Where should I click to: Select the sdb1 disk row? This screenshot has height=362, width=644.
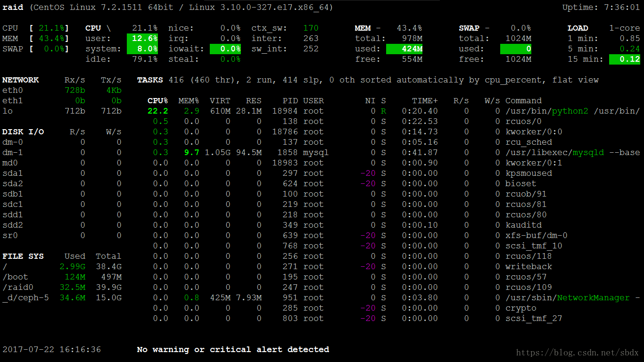62,194
